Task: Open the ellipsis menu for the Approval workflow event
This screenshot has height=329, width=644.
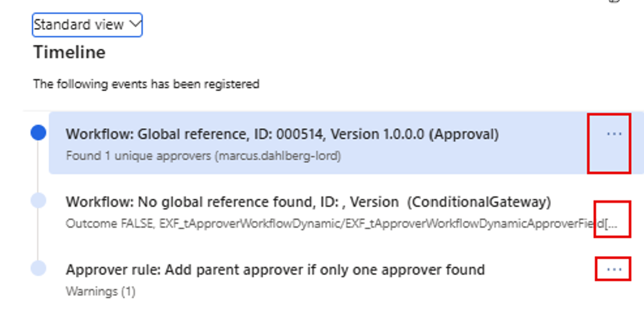Action: pyautogui.click(x=614, y=134)
